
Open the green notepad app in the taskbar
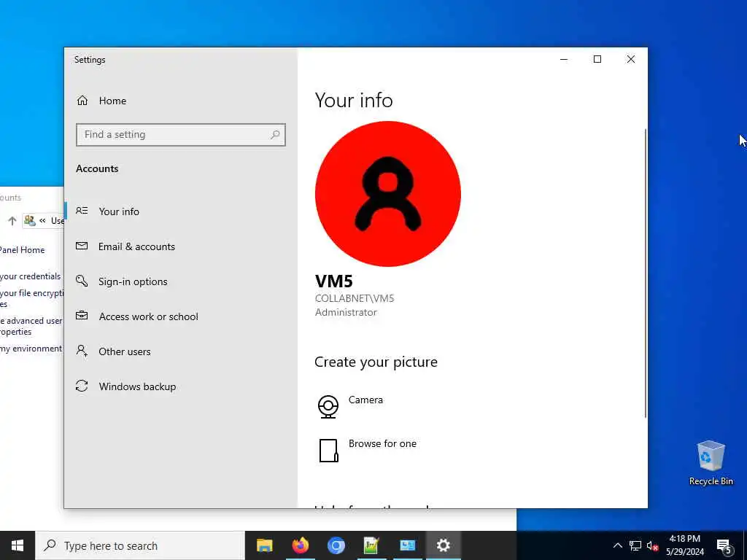tap(371, 545)
